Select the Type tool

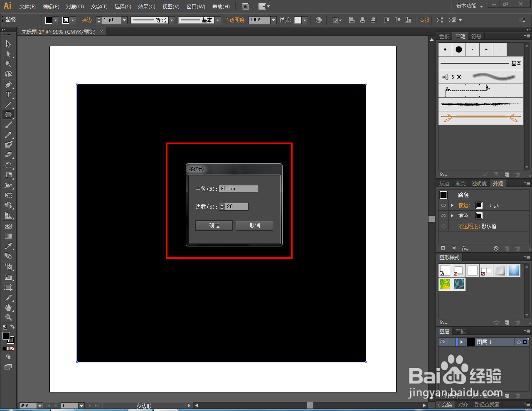coord(8,95)
